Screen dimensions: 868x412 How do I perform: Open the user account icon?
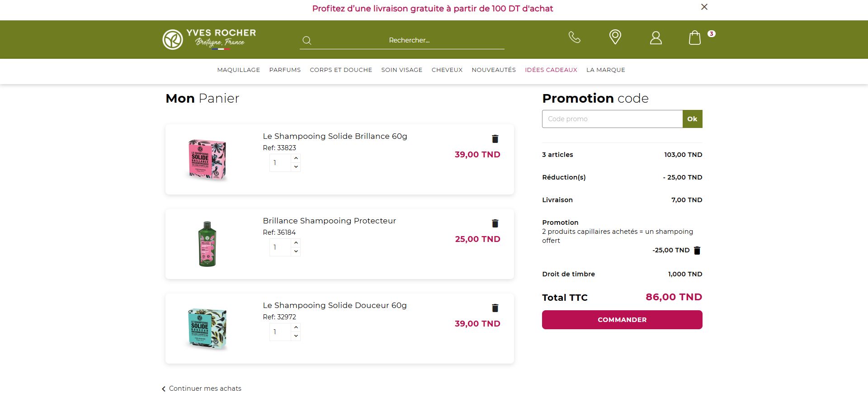(656, 38)
